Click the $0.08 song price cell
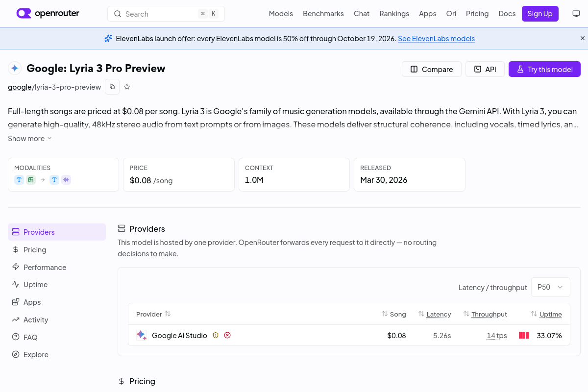The height and width of the screenshot is (392, 588). tap(396, 336)
